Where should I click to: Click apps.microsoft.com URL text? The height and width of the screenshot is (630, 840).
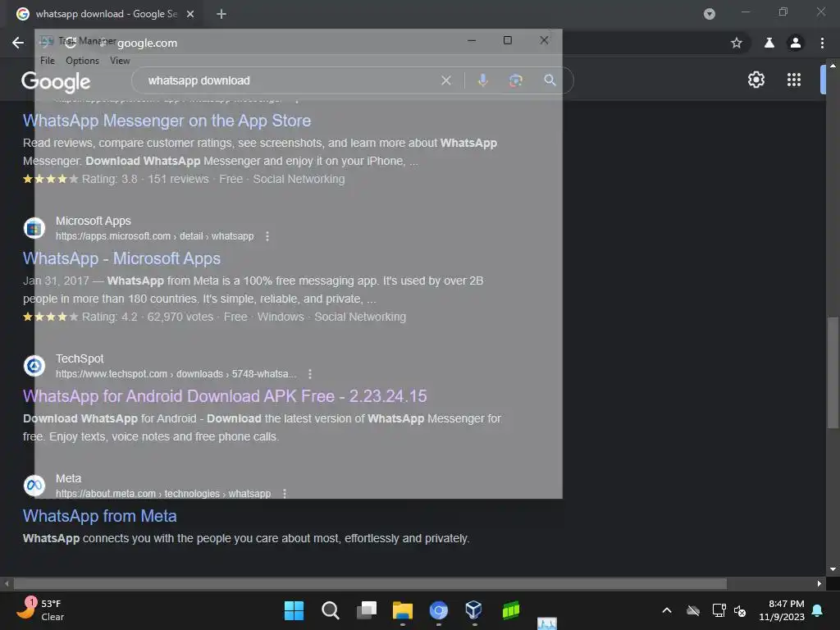coord(155,236)
